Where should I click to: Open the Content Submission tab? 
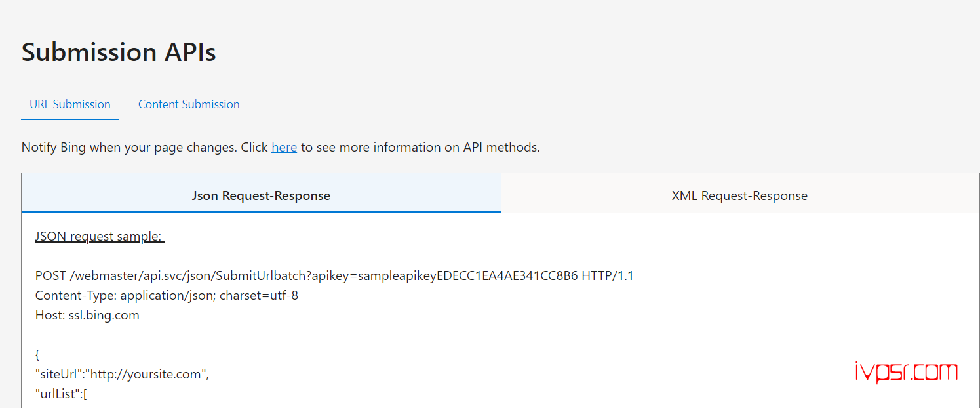click(189, 104)
